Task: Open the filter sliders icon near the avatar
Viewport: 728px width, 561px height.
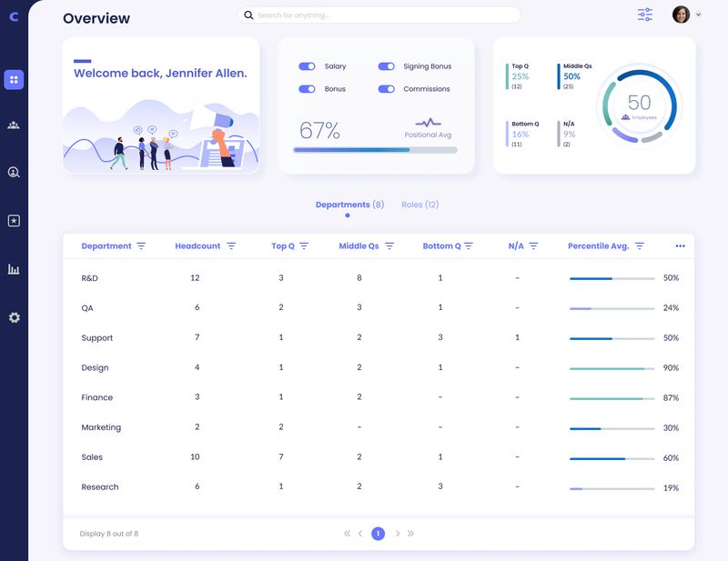Action: tap(645, 15)
